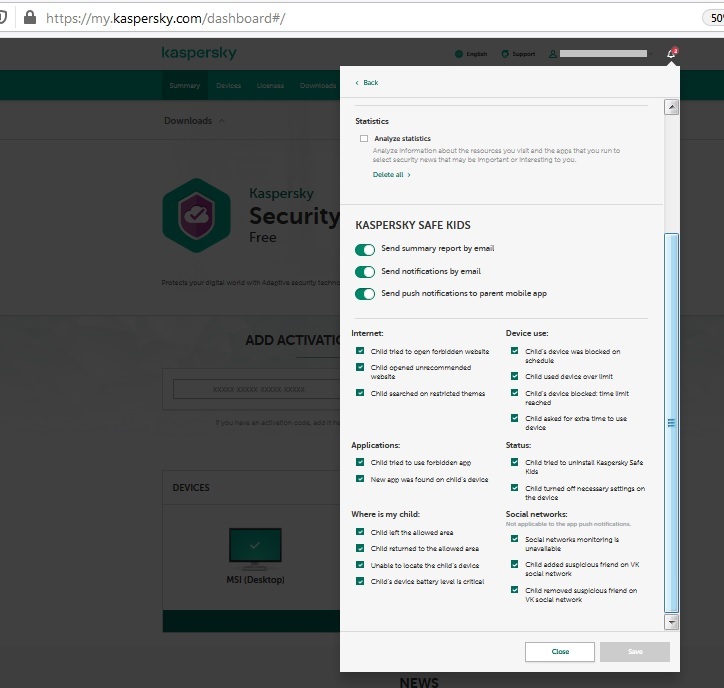This screenshot has height=688, width=724.
Task: Click the Support headset icon
Action: 505,54
